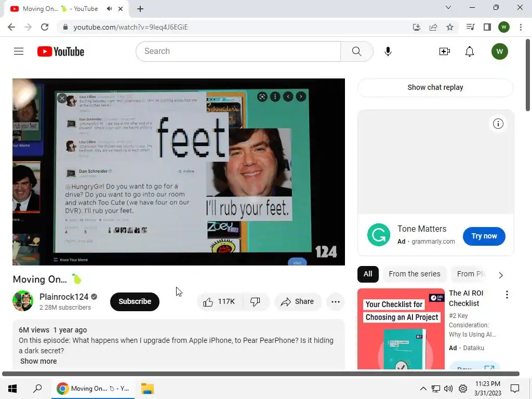
Task: Reload the current page
Action: click(45, 27)
